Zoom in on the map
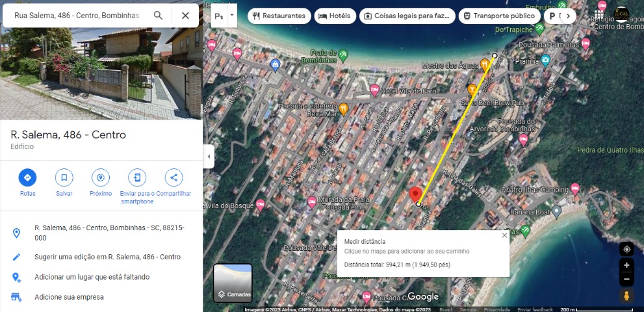 (626, 265)
